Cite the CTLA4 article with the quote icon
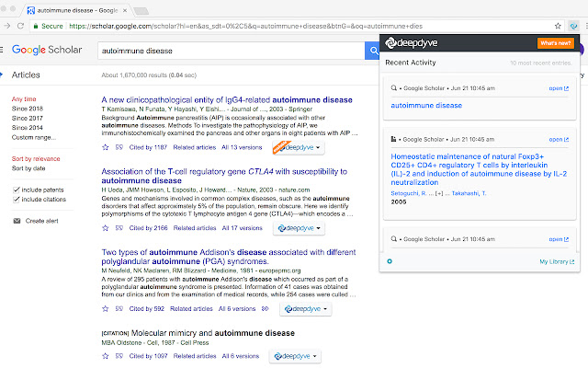 [x=119, y=228]
